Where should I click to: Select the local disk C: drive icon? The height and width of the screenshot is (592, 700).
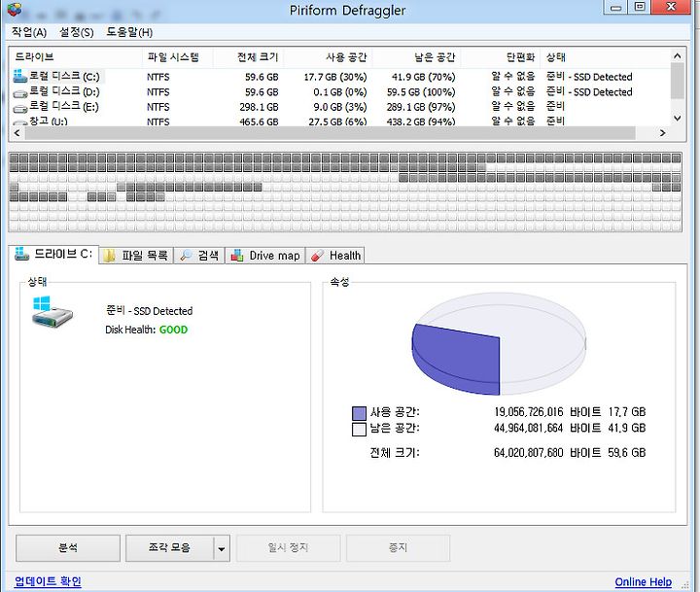click(x=20, y=77)
